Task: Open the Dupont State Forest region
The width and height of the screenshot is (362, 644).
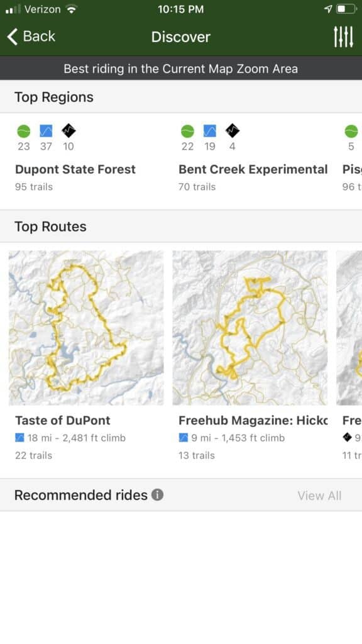Action: [75, 169]
